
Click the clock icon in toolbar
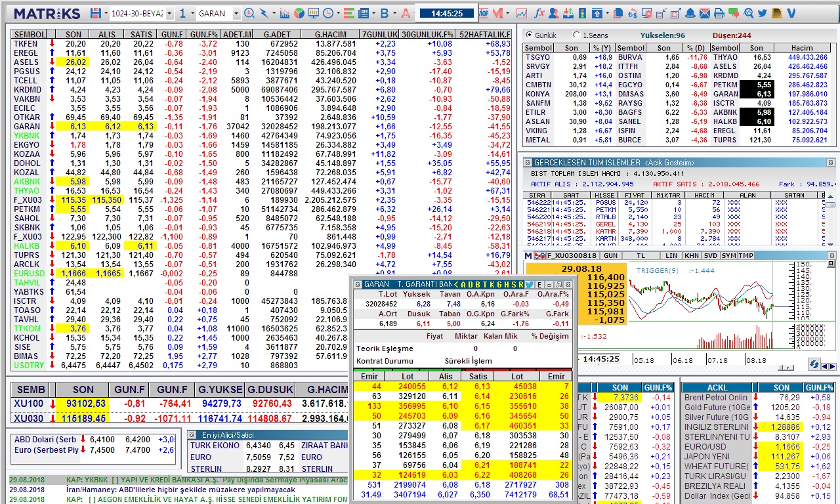[327, 13]
